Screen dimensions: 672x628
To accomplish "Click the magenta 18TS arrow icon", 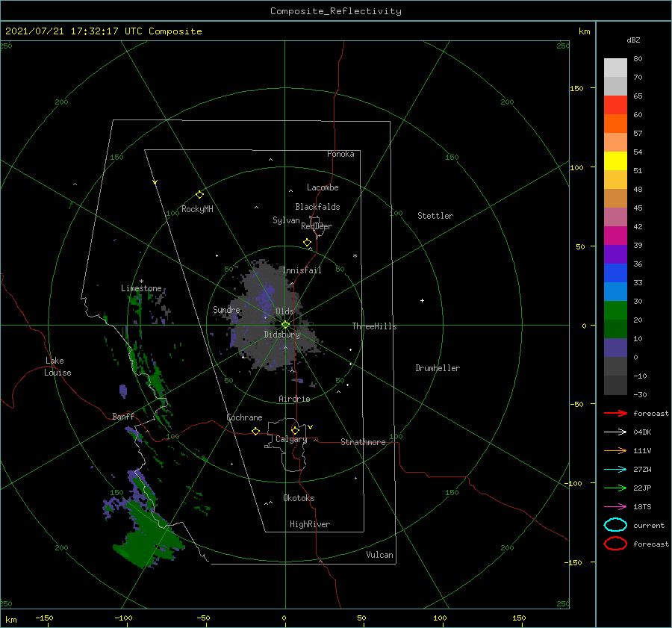I will click(x=615, y=507).
